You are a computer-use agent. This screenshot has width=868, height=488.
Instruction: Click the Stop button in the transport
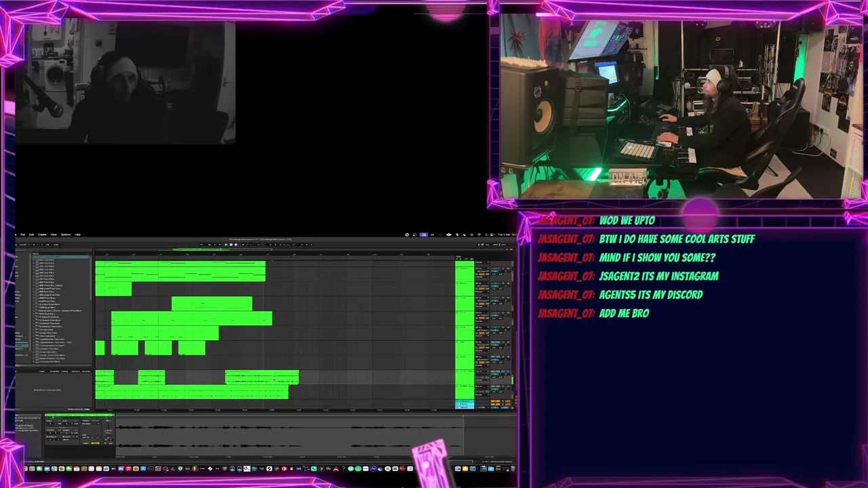[231, 245]
